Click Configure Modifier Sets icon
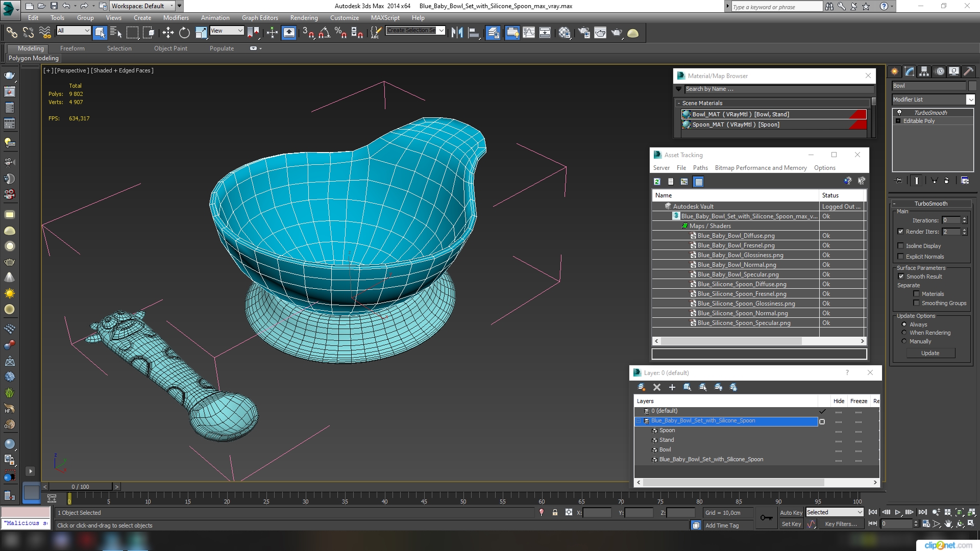980x551 pixels. 965,180
